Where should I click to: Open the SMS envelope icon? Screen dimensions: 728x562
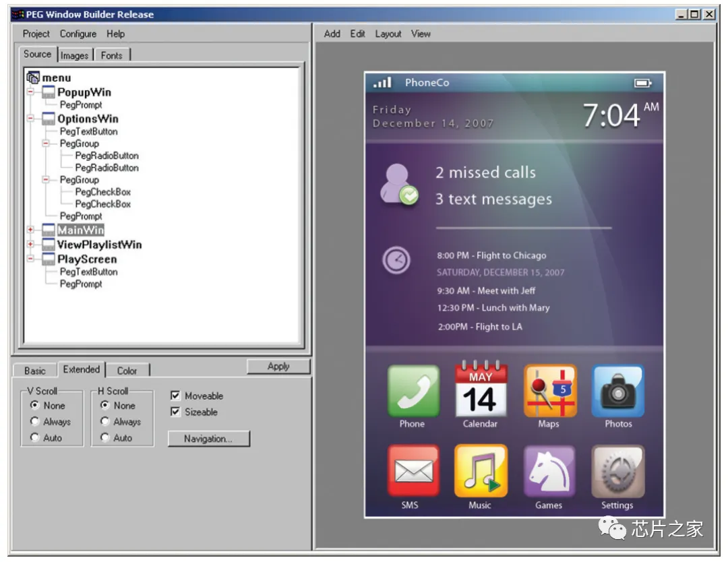pos(413,471)
